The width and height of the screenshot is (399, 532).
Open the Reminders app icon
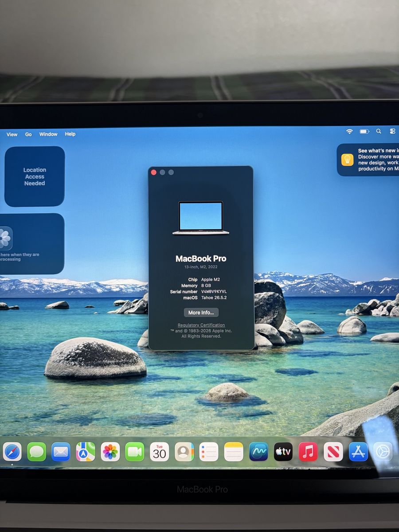(x=209, y=452)
